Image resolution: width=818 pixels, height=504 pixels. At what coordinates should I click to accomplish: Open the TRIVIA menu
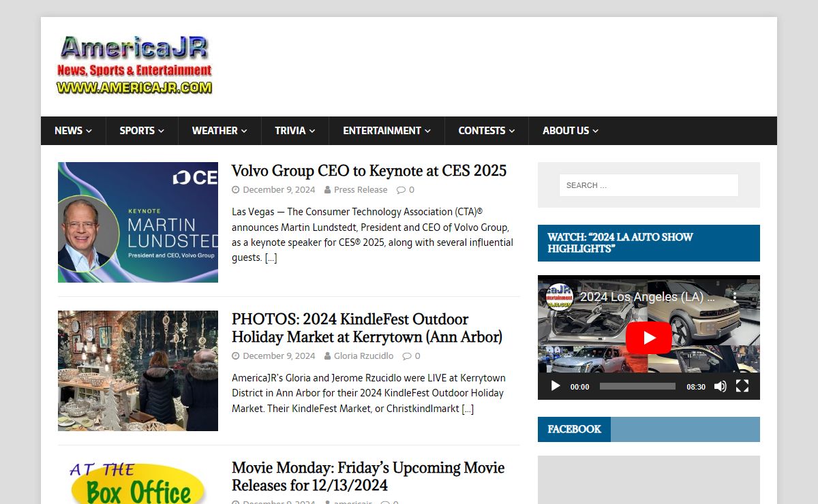click(x=294, y=131)
